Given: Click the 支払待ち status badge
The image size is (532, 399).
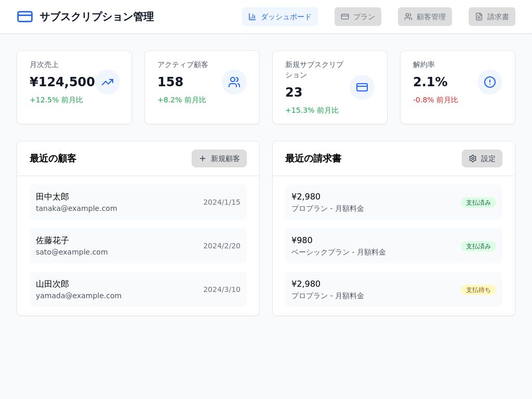Looking at the screenshot, I should pyautogui.click(x=478, y=290).
